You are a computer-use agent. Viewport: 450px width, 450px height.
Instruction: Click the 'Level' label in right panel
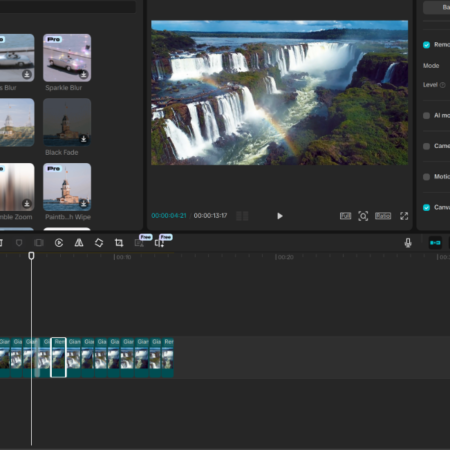coord(430,85)
